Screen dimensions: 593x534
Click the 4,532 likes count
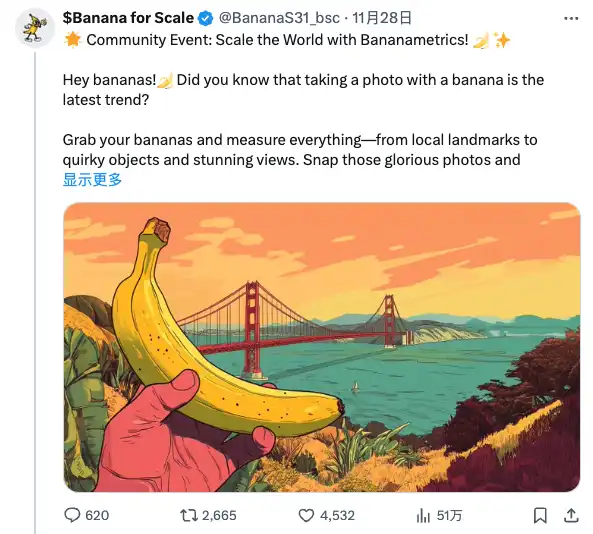click(x=337, y=515)
